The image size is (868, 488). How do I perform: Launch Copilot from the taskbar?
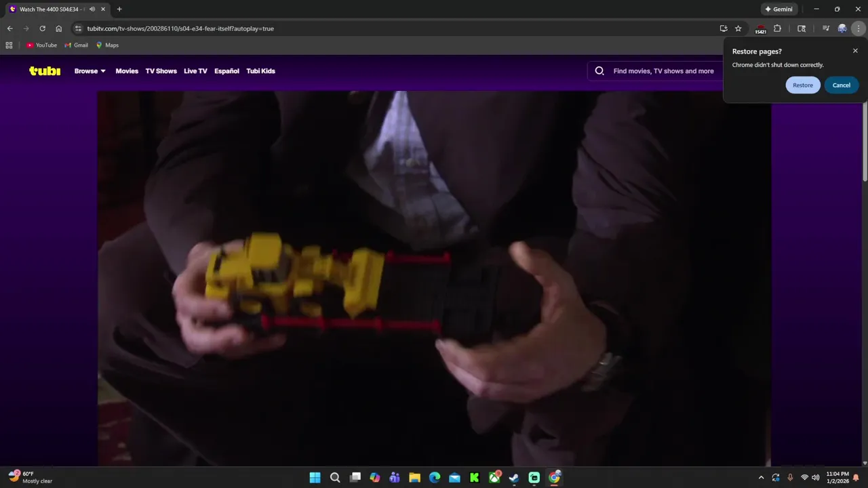(375, 478)
